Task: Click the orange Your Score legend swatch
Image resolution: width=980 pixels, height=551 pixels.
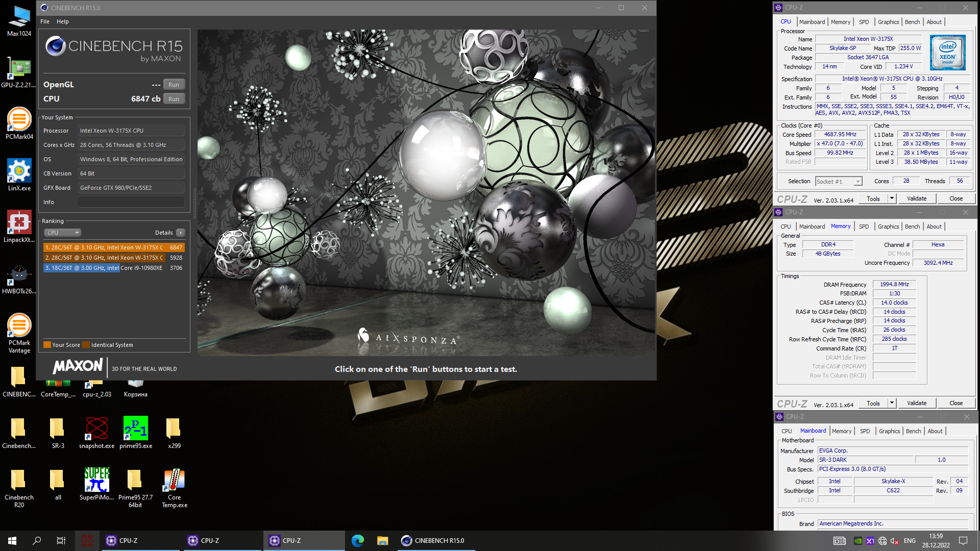Action: [47, 345]
